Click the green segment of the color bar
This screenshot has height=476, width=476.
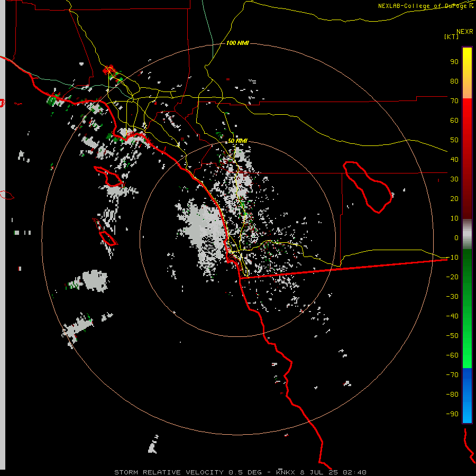coord(467,309)
